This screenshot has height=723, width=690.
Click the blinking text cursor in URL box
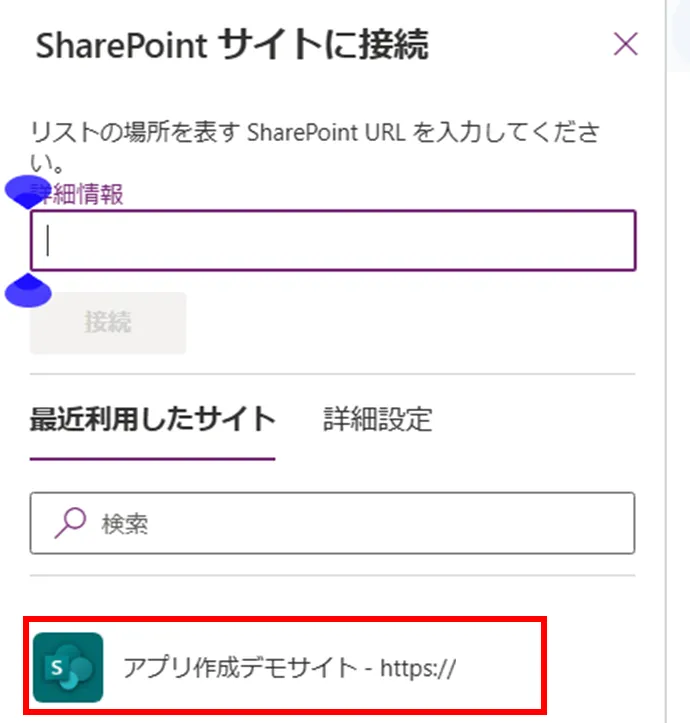pos(48,241)
